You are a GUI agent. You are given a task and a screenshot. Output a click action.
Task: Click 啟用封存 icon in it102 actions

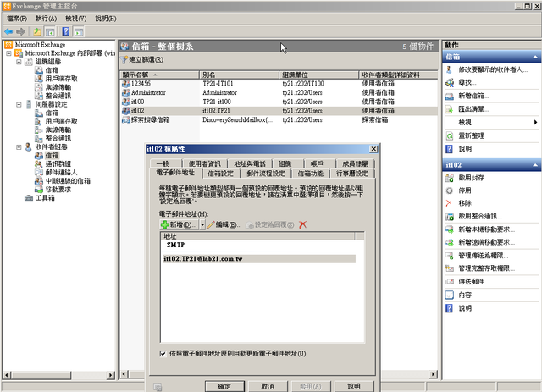pyautogui.click(x=450, y=178)
